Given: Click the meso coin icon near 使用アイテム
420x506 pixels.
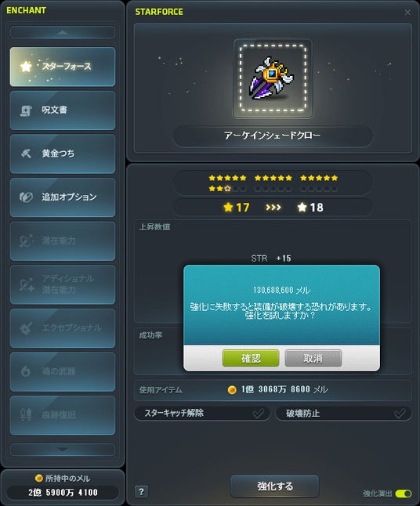Looking at the screenshot, I should pyautogui.click(x=232, y=390).
